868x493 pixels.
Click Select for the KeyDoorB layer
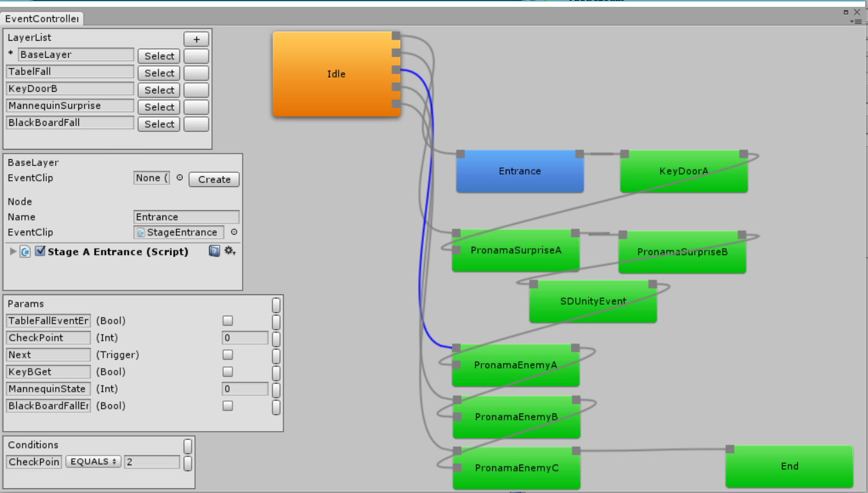pyautogui.click(x=160, y=90)
